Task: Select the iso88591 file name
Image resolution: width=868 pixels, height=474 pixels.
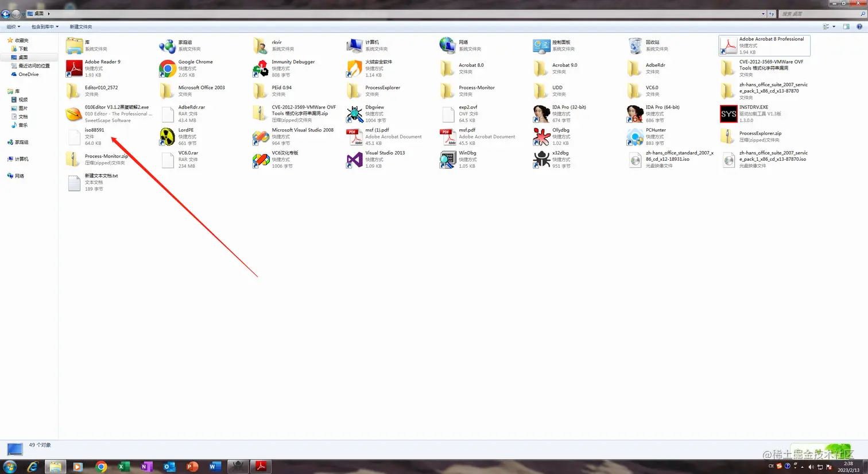Action: (95, 130)
